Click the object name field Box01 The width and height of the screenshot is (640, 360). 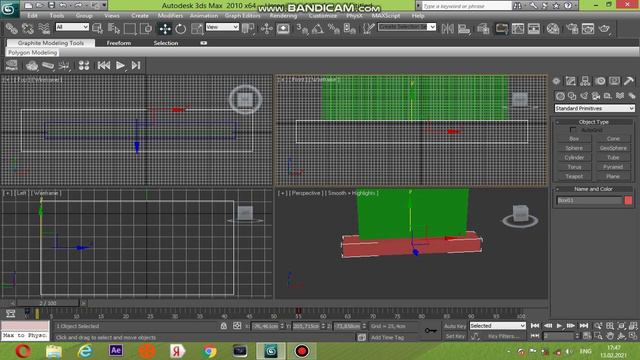click(589, 200)
